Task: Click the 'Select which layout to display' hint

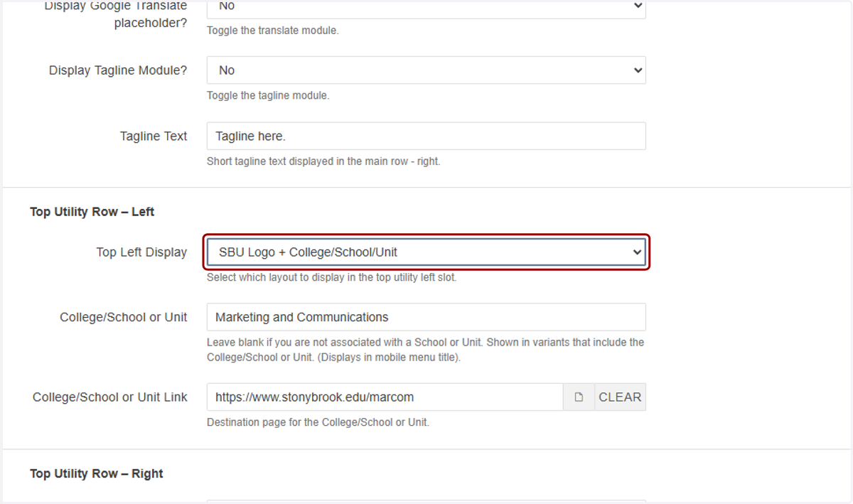Action: 332,277
